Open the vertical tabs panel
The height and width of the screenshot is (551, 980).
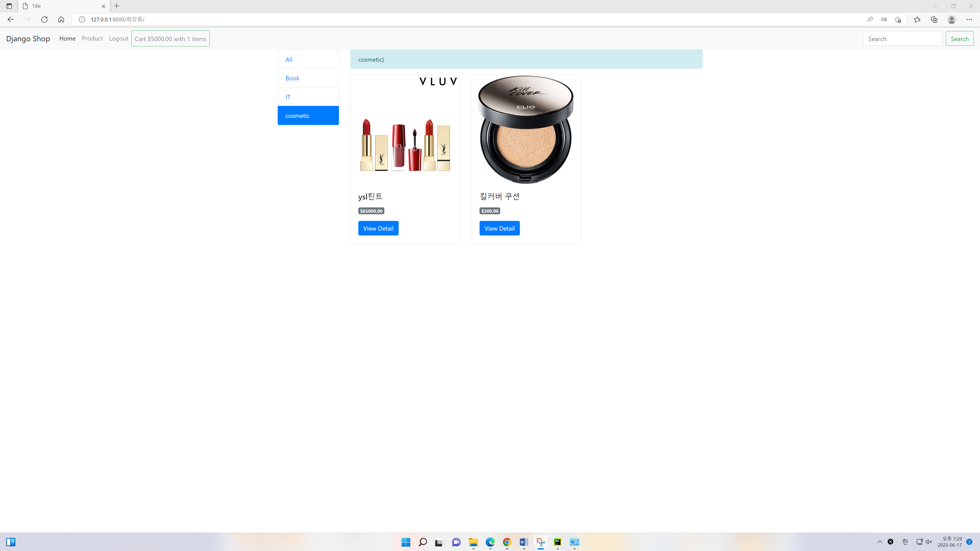9,6
